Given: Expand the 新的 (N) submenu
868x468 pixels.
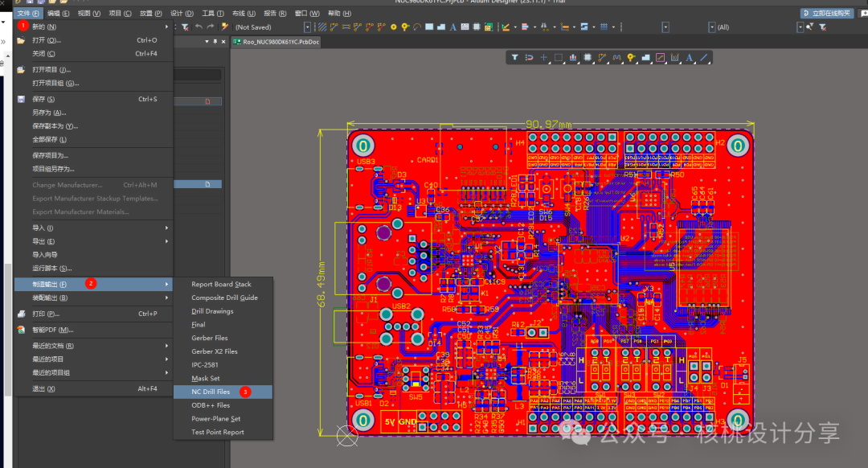Looking at the screenshot, I should click(x=166, y=27).
